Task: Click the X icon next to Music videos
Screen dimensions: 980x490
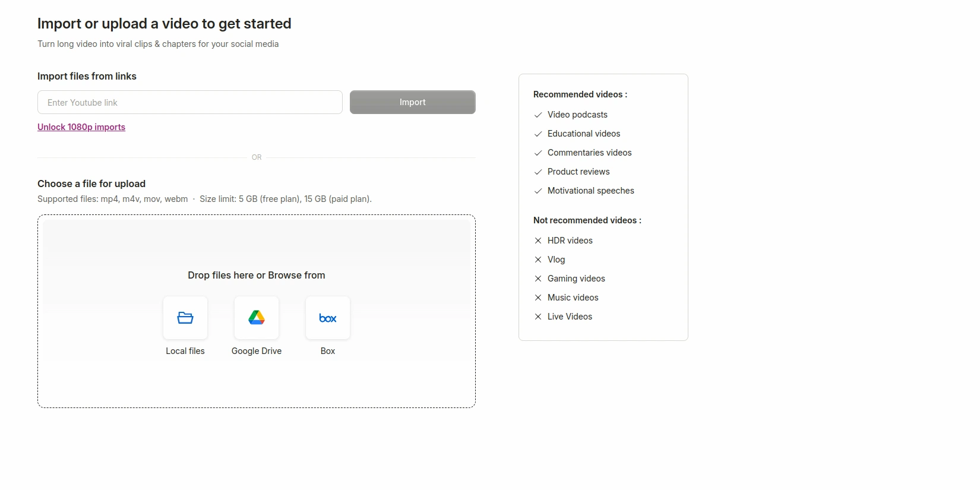Action: coord(538,298)
